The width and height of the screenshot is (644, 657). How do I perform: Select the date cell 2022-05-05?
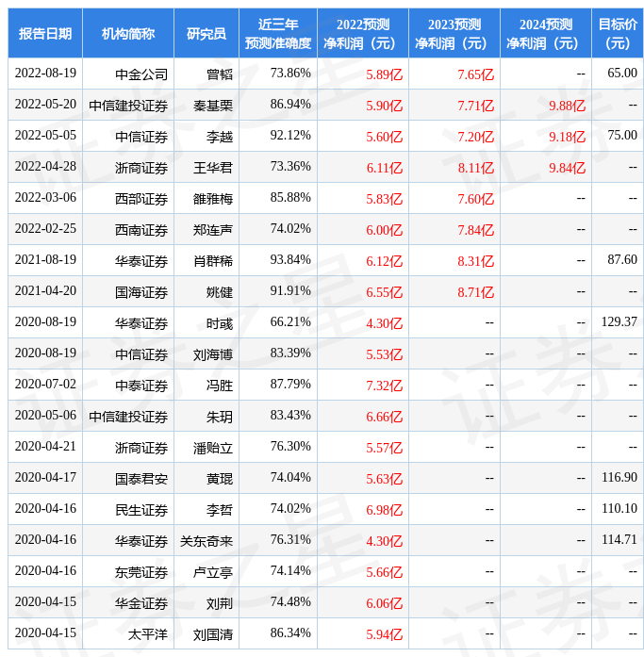[45, 136]
